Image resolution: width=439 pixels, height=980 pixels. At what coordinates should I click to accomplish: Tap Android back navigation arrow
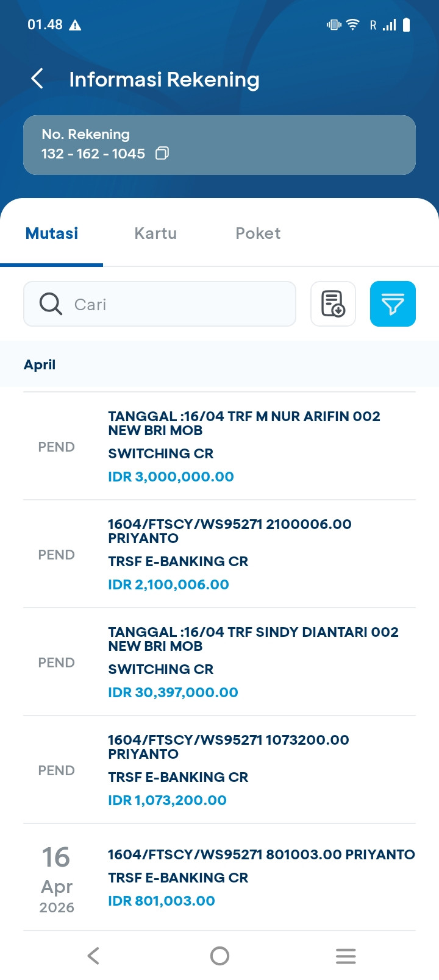pos(93,956)
